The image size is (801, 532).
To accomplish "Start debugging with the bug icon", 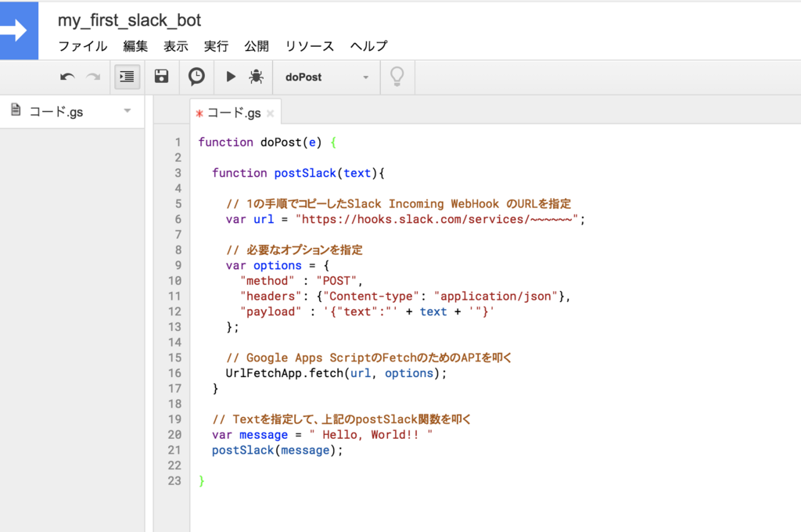I will coord(256,77).
